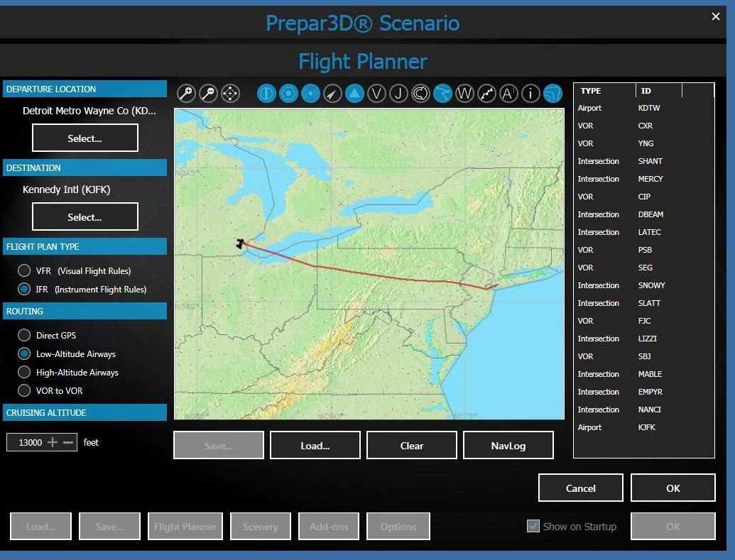This screenshot has width=735, height=560.
Task: Click Select under Destination
Action: click(x=85, y=216)
